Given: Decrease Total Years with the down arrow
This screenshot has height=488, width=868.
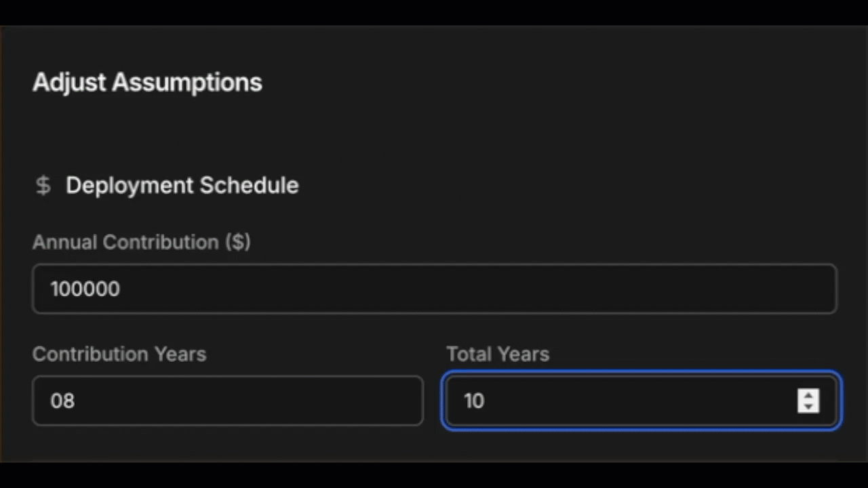Looking at the screenshot, I should [808, 407].
